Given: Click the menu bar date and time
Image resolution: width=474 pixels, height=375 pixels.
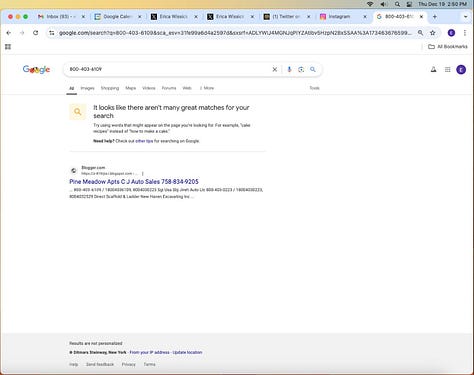Looking at the screenshot, I should [443, 4].
